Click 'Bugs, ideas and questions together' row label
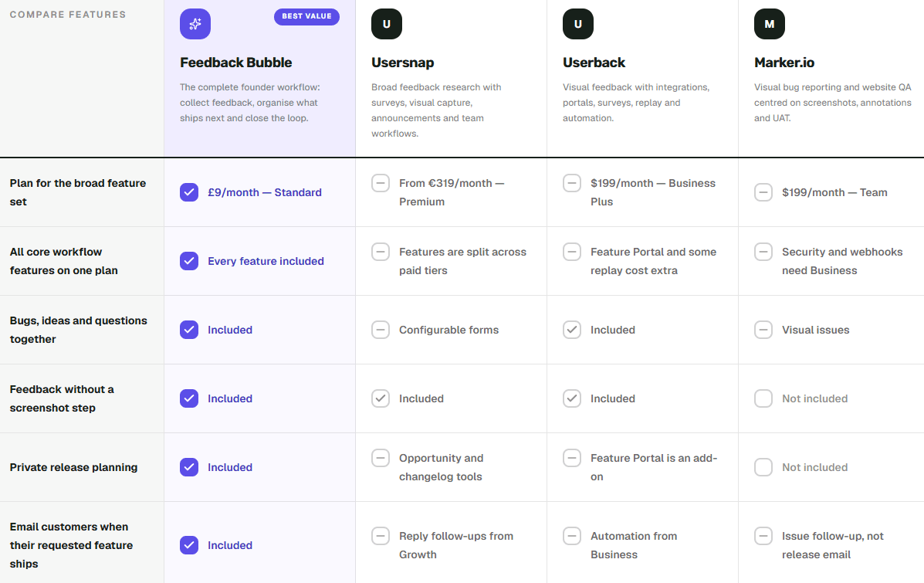Screen dimensions: 924x583 (x=79, y=330)
